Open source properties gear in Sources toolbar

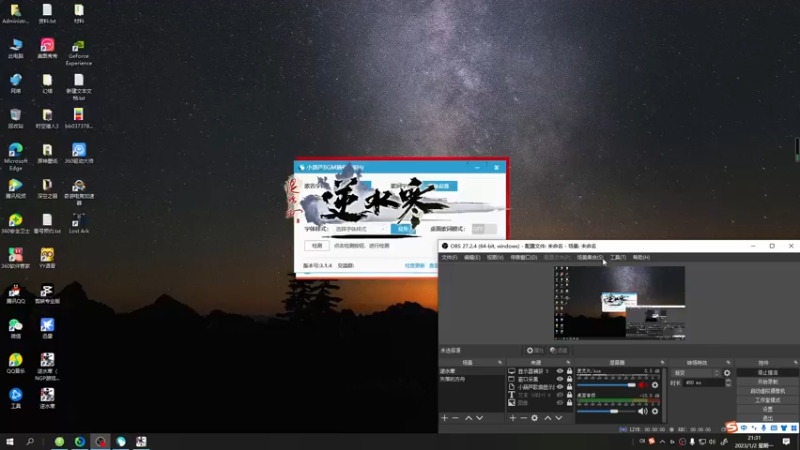coord(535,418)
